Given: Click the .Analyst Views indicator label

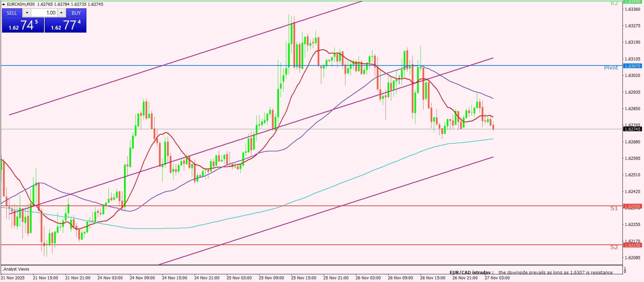Looking at the screenshot, I should pyautogui.click(x=16, y=269).
